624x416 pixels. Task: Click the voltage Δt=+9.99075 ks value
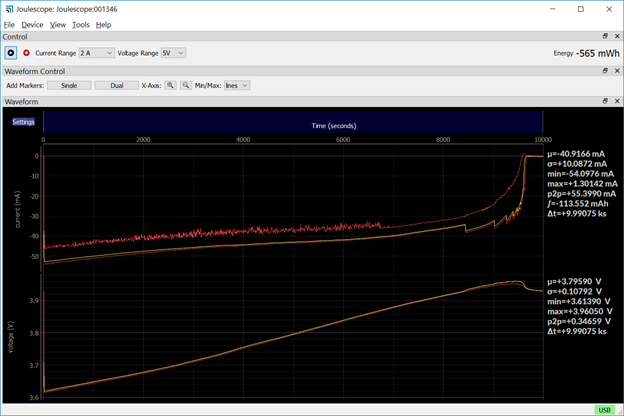click(x=577, y=331)
